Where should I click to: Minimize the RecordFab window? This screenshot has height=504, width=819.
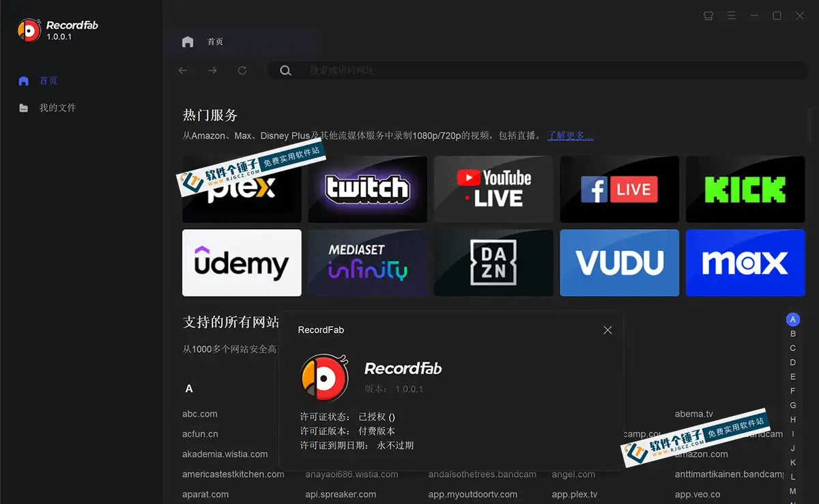click(754, 16)
